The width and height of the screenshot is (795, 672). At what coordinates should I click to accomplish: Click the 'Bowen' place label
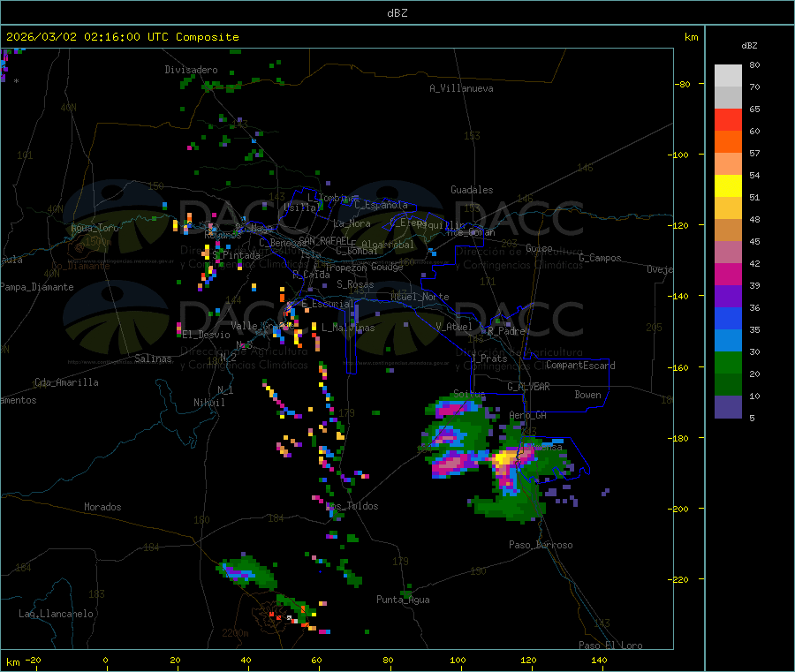(588, 396)
